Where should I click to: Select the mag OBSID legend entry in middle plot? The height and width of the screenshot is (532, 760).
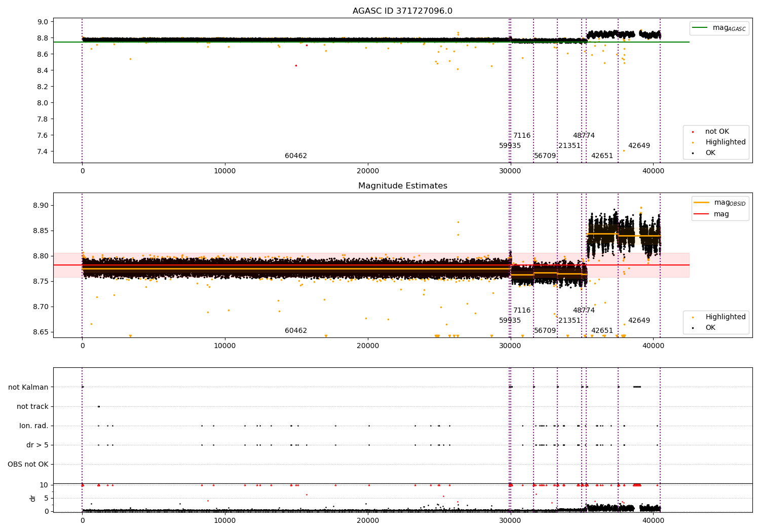click(x=720, y=203)
